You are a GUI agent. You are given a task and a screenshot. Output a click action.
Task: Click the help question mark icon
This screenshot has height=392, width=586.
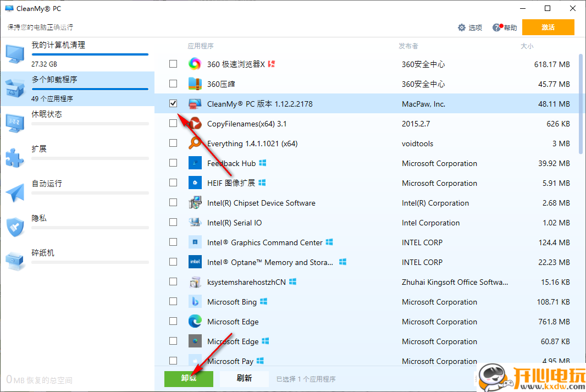point(497,27)
